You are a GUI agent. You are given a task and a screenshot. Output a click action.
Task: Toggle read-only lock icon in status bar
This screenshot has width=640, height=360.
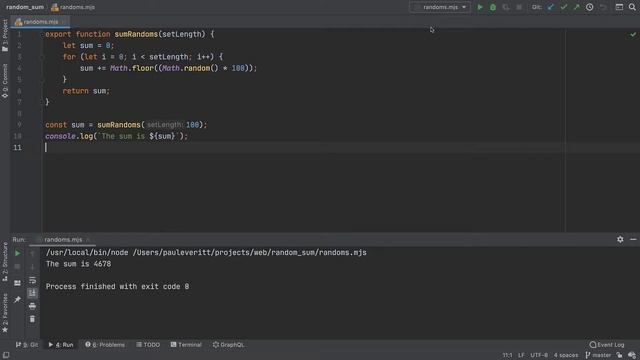click(x=620, y=356)
